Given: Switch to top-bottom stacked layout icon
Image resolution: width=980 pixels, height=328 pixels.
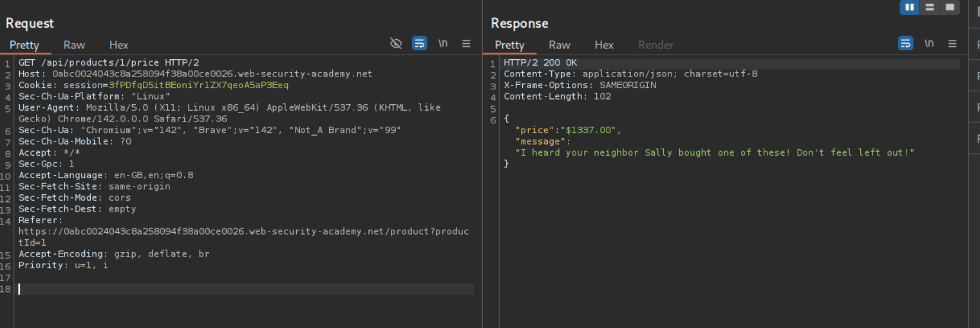Looking at the screenshot, I should click(929, 7).
